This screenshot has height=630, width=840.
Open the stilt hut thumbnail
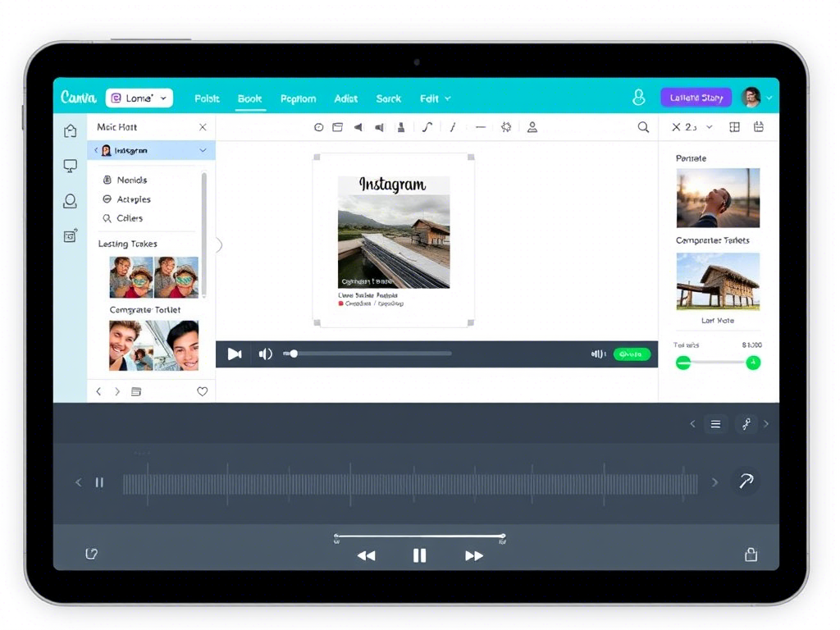718,281
